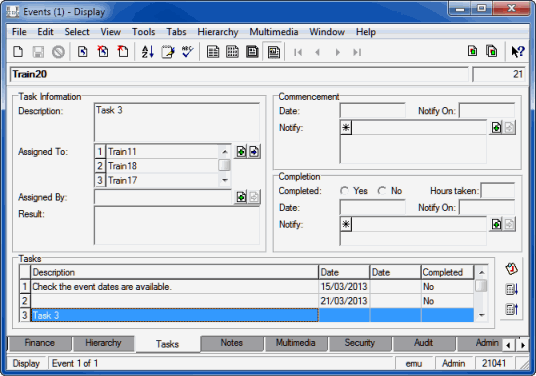The image size is (536, 376).
Task: Click the Description column header in Tasks
Action: 174,272
